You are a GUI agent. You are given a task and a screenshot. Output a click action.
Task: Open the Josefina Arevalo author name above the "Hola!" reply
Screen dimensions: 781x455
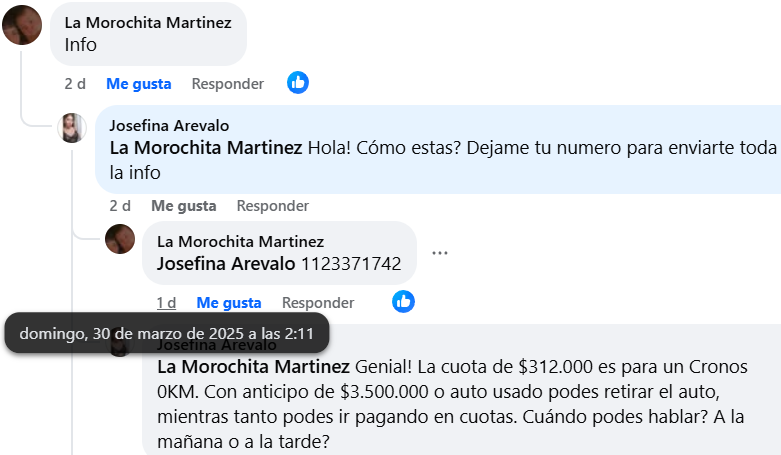(x=169, y=125)
